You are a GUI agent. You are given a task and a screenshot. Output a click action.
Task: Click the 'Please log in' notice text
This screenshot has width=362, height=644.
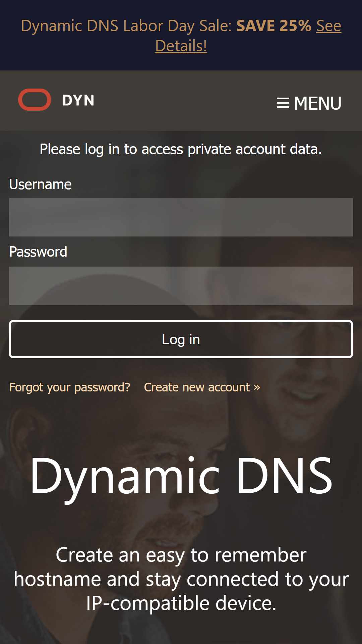pyautogui.click(x=181, y=149)
